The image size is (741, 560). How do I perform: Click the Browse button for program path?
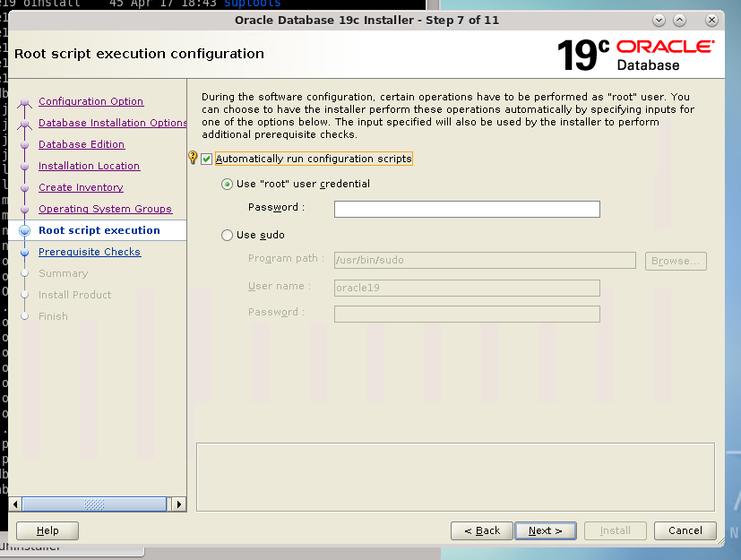click(x=676, y=261)
